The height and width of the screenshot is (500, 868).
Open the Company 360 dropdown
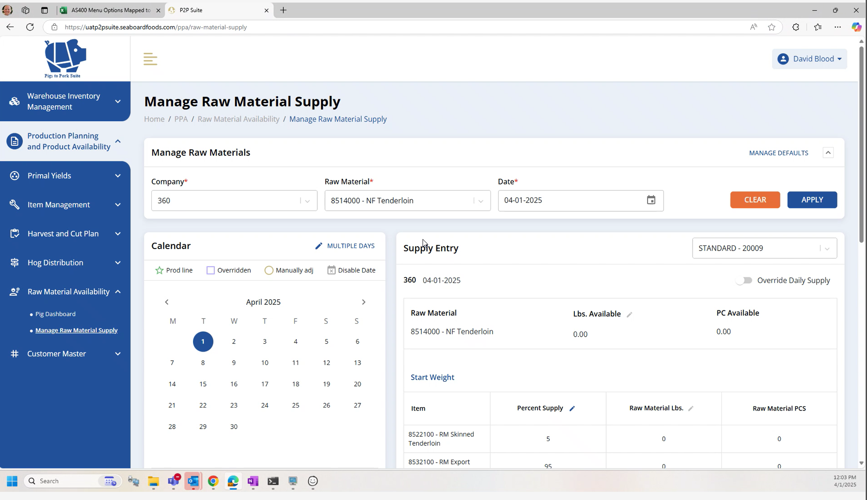pyautogui.click(x=234, y=201)
